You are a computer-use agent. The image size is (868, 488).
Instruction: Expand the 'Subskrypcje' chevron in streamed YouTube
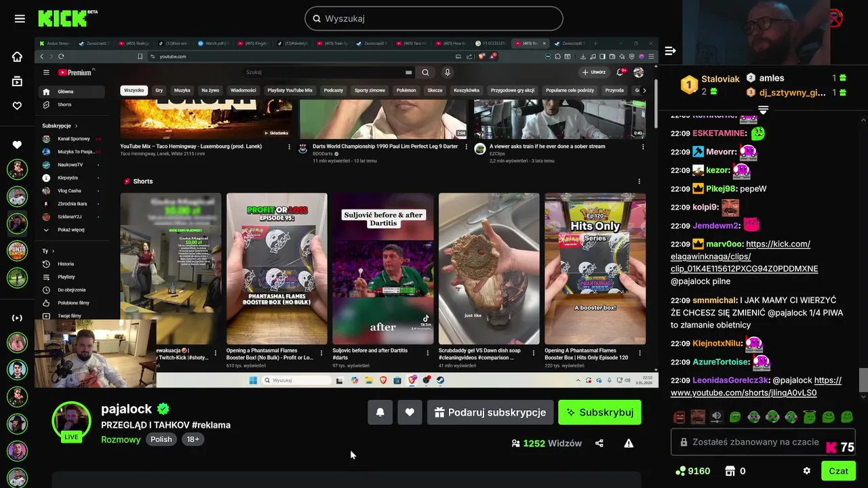coord(76,125)
